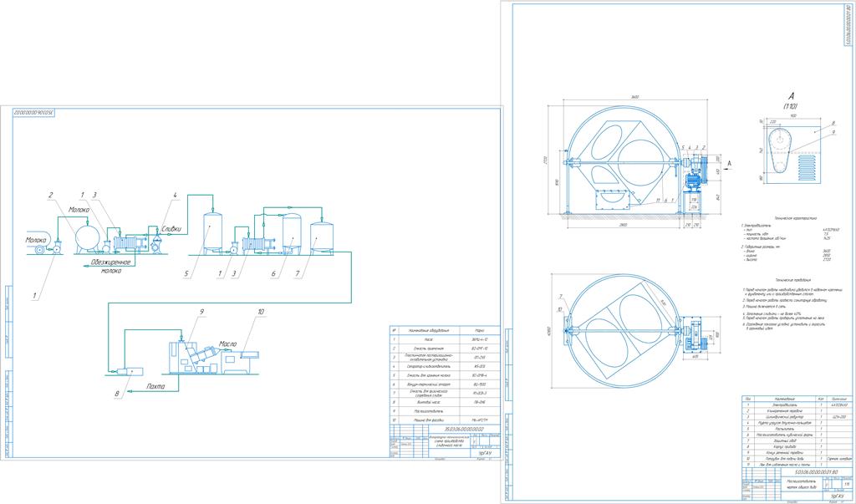
Task: Click callout number 10 above the packing machine
Action: point(260,312)
